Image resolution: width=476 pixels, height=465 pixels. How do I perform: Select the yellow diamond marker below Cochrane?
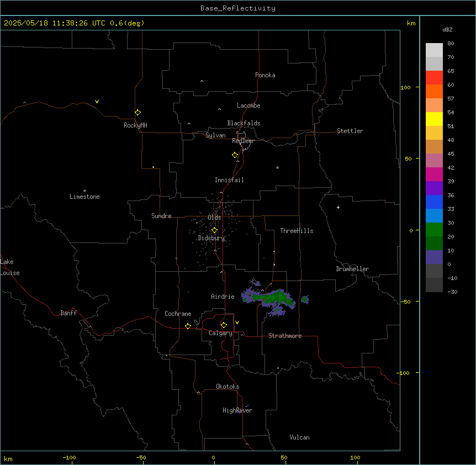click(x=188, y=326)
